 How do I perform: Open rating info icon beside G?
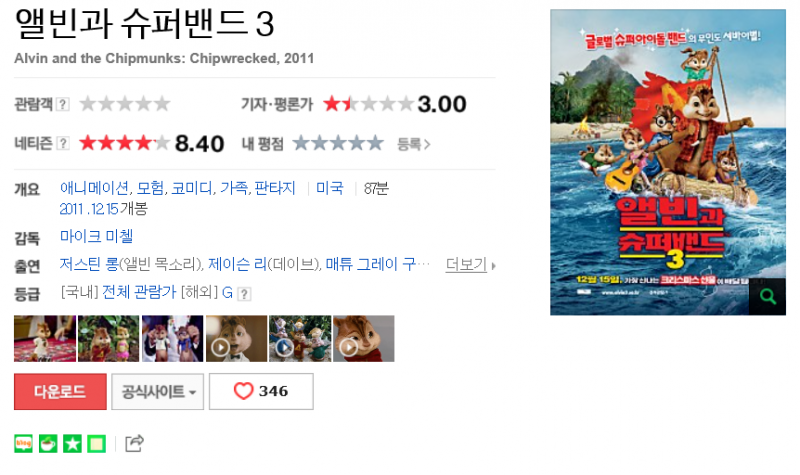244,294
